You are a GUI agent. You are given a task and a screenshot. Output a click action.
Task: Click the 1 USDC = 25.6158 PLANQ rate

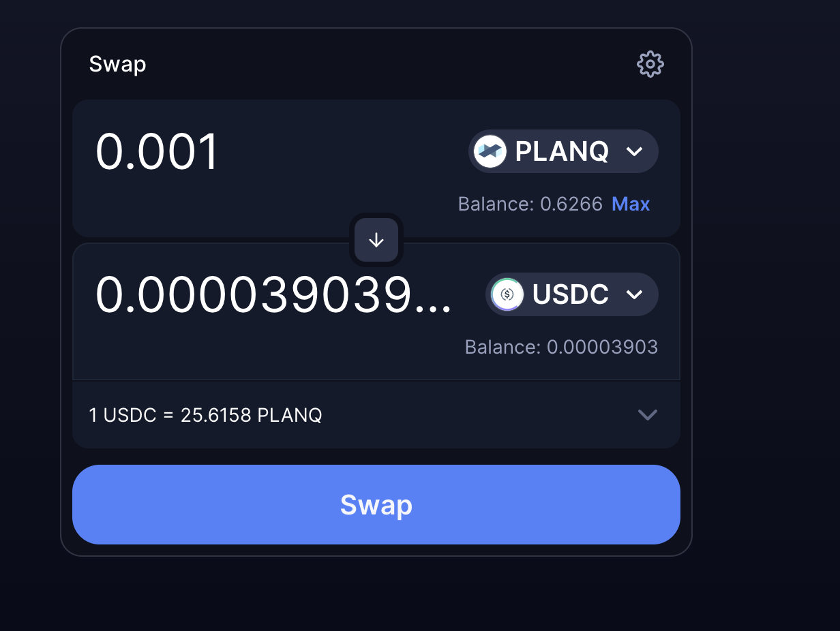tap(205, 414)
